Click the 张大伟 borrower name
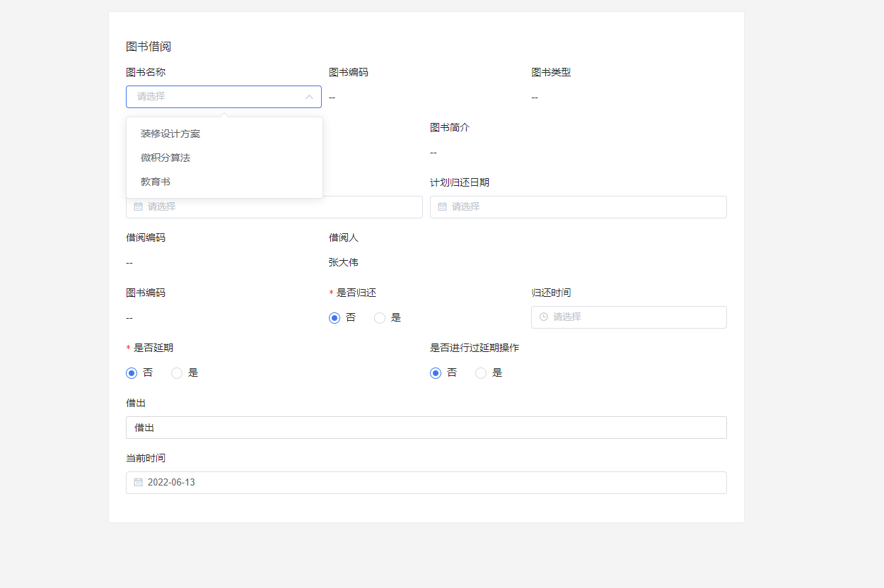The image size is (884, 588). click(x=344, y=262)
